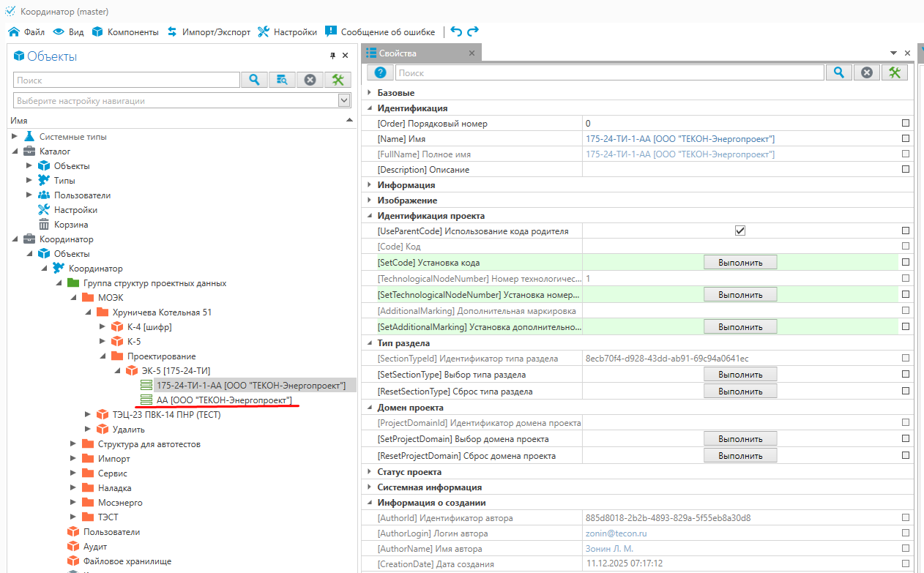Click the redo arrow in the top toolbar

click(473, 31)
